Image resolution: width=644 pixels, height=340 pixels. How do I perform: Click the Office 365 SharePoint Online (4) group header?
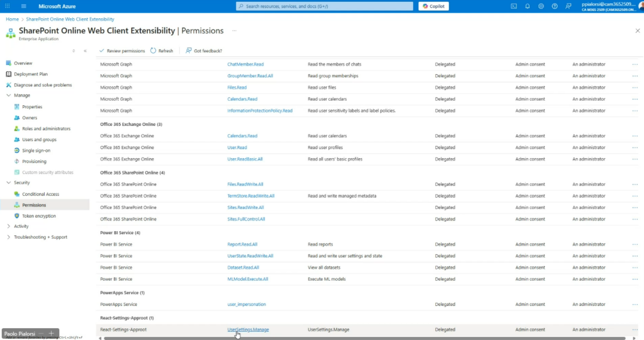(x=132, y=173)
